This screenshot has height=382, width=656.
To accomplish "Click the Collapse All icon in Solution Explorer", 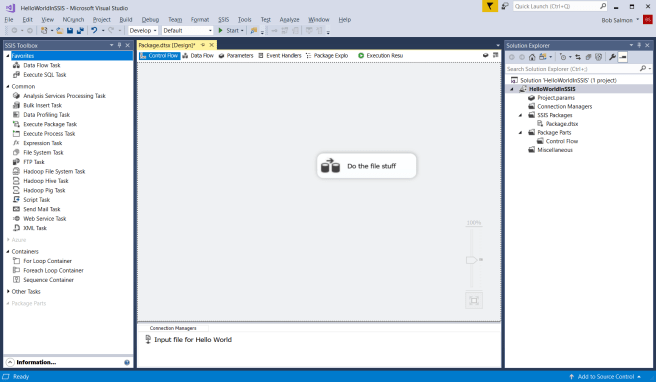I will [x=588, y=57].
